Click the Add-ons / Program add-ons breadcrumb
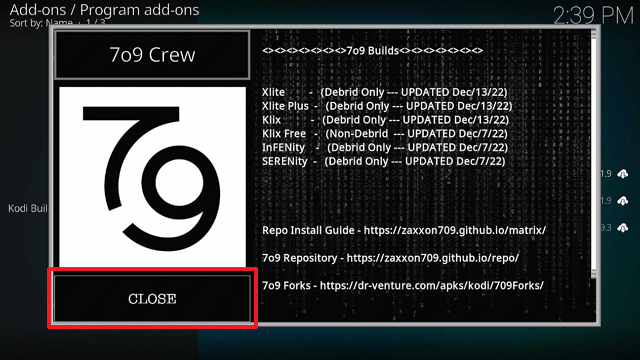Image resolution: width=640 pixels, height=360 pixels. coord(104,9)
